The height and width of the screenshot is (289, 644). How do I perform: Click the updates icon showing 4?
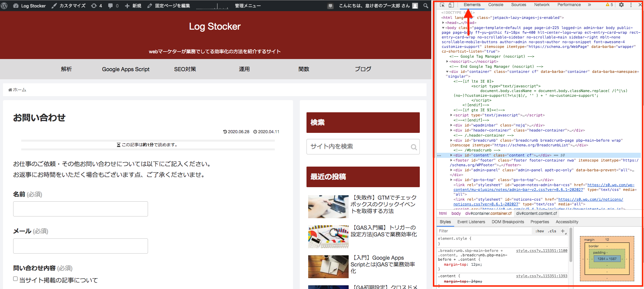point(96,6)
